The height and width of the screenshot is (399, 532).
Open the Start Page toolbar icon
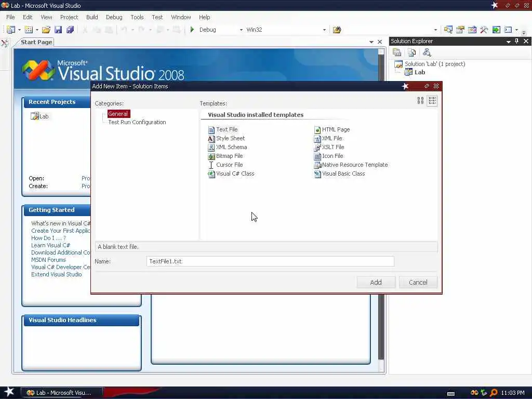(496, 30)
